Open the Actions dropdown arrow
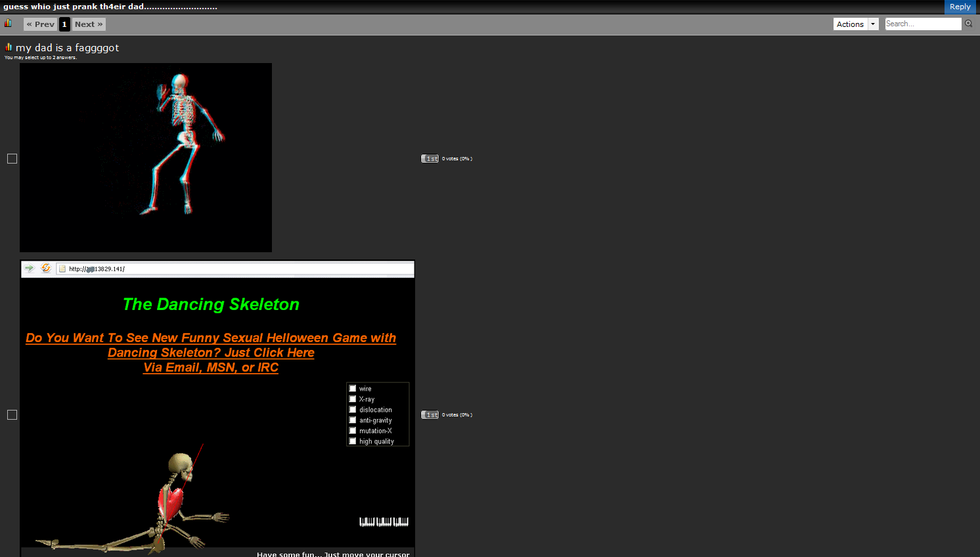The width and height of the screenshot is (980, 557). point(873,24)
